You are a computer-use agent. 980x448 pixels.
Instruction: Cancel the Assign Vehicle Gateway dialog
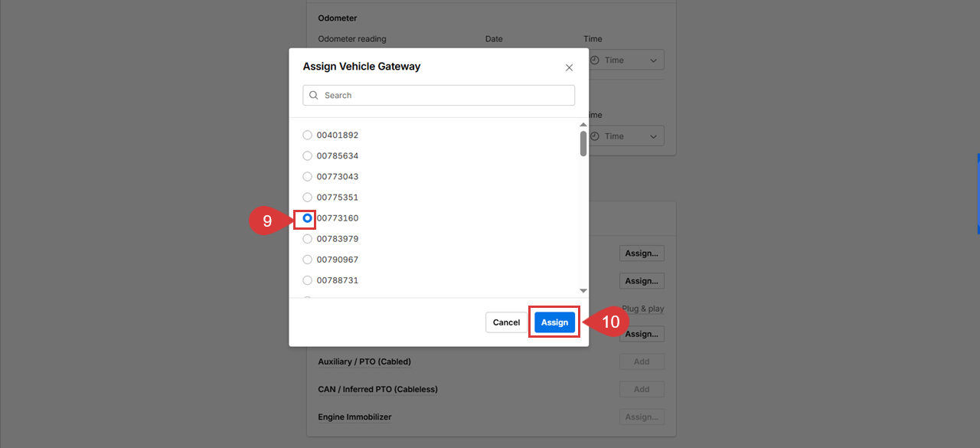(506, 322)
